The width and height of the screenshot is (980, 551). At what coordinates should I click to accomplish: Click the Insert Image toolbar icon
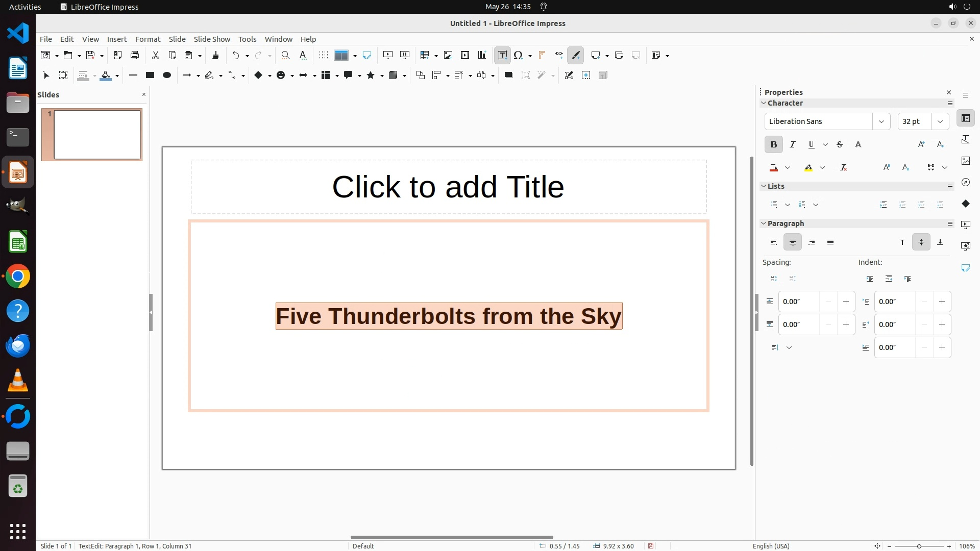pyautogui.click(x=448, y=56)
